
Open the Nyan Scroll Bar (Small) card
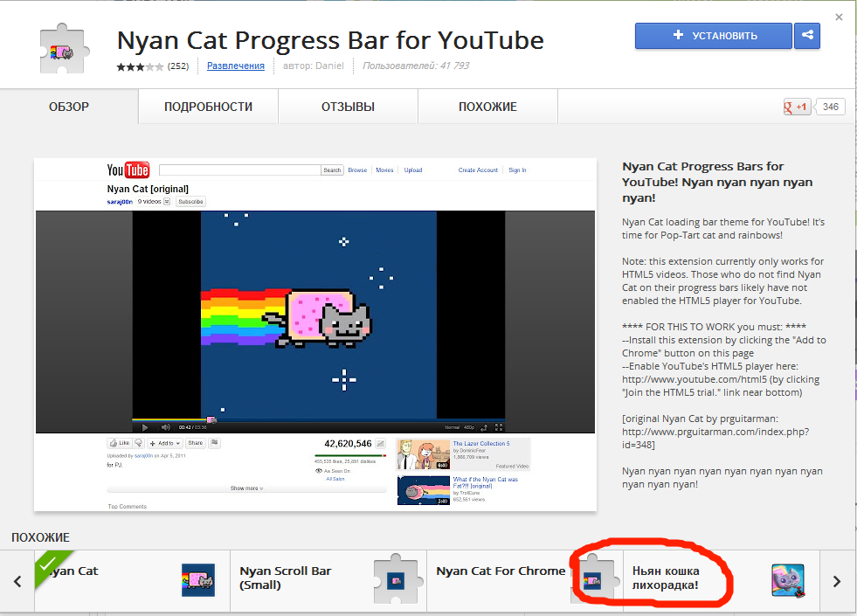328,581
